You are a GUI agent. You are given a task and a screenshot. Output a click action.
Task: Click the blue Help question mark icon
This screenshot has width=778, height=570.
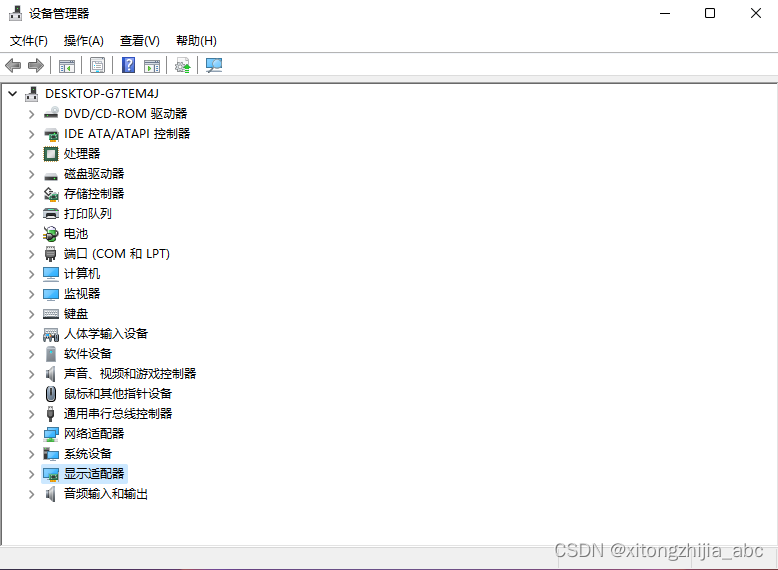tap(129, 65)
